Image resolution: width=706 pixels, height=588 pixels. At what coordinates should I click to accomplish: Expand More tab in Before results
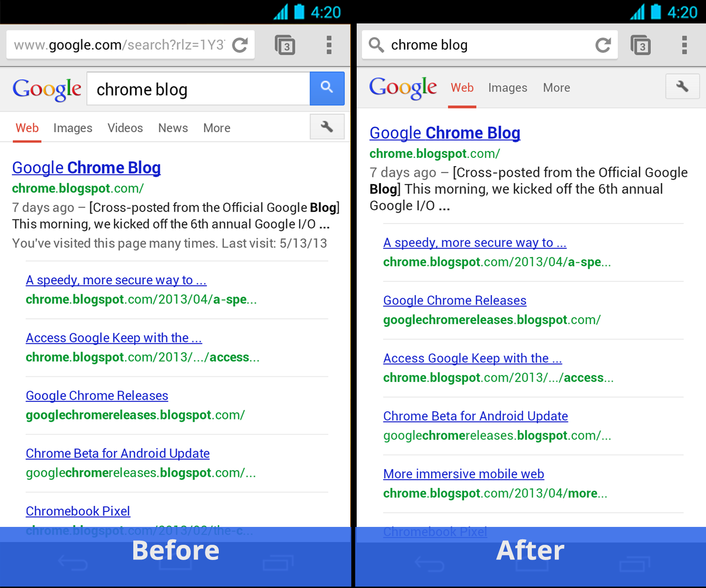click(217, 128)
